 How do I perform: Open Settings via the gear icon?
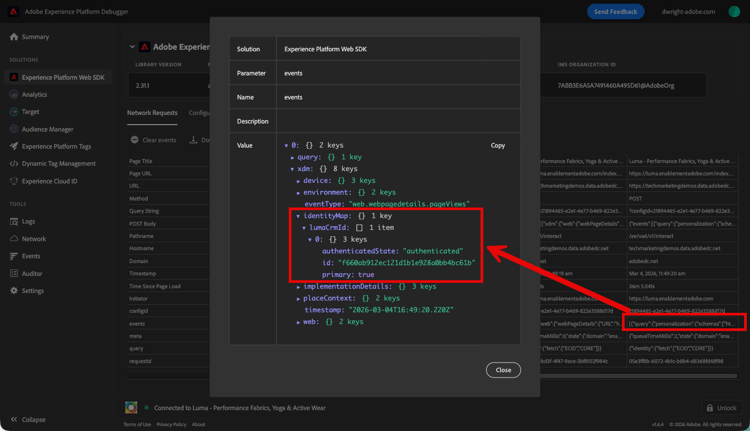(14, 290)
